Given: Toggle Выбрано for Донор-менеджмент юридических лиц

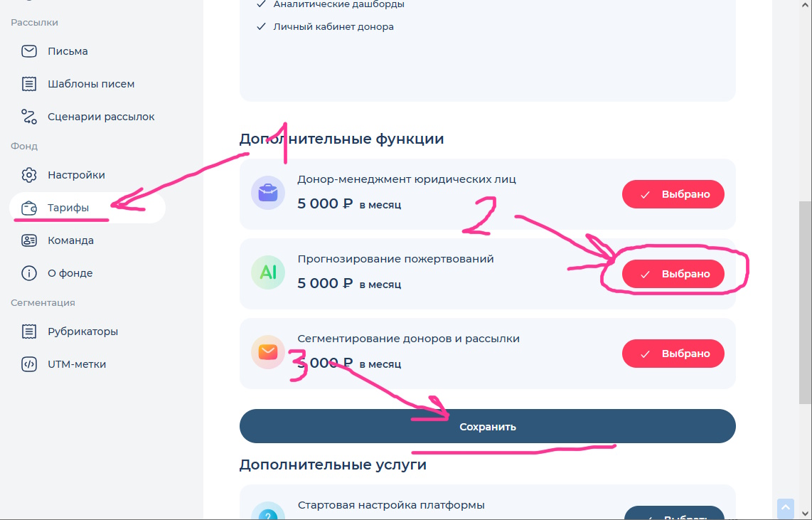Looking at the screenshot, I should point(673,193).
